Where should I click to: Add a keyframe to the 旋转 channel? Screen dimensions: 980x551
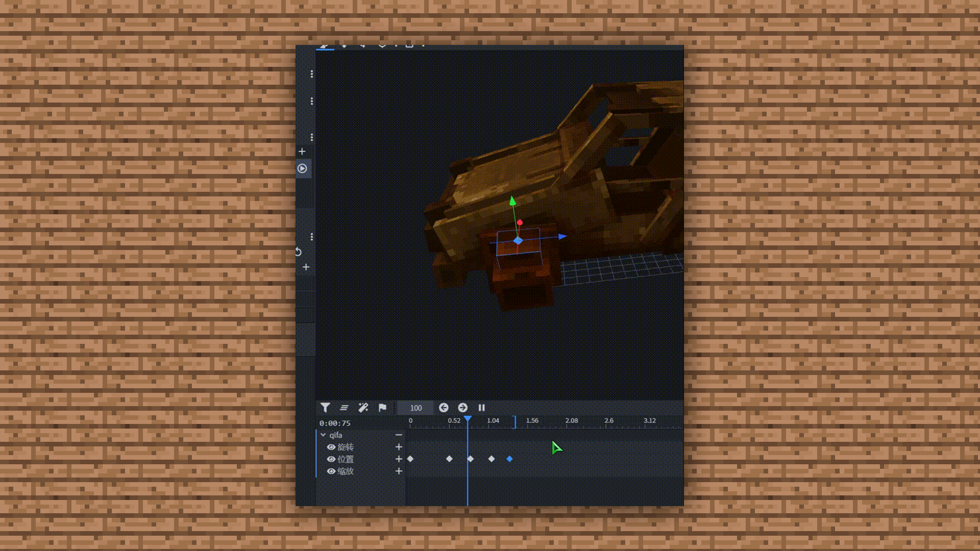coord(399,447)
